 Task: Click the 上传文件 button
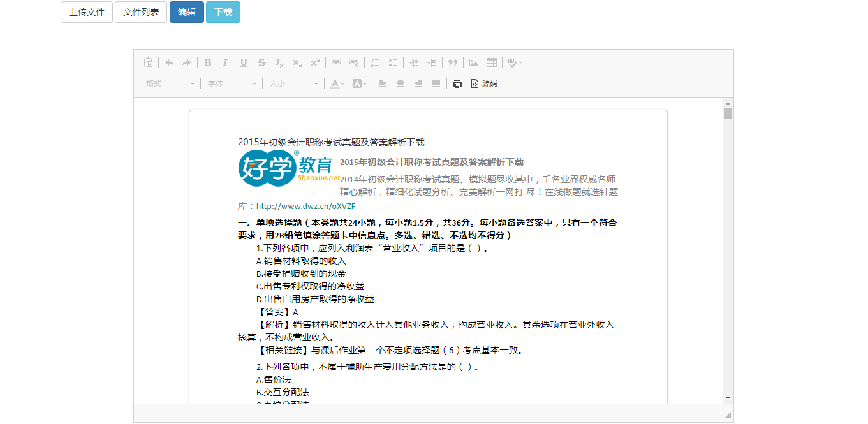click(x=87, y=12)
